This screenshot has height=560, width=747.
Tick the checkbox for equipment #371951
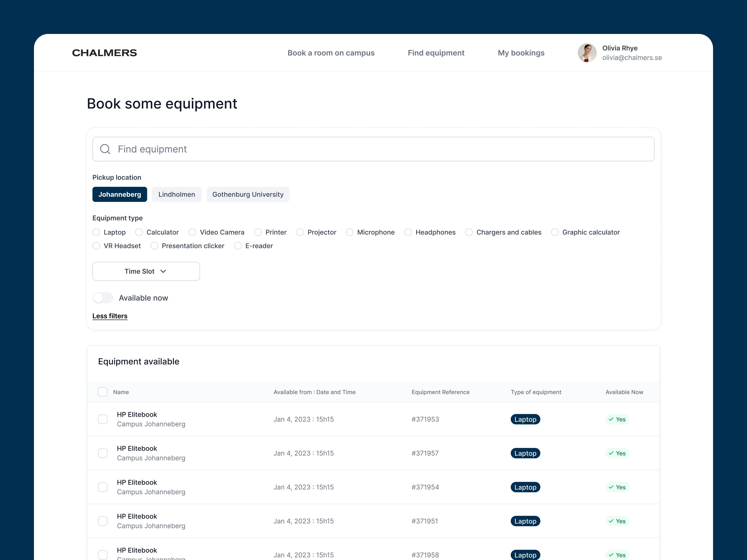[x=103, y=521]
